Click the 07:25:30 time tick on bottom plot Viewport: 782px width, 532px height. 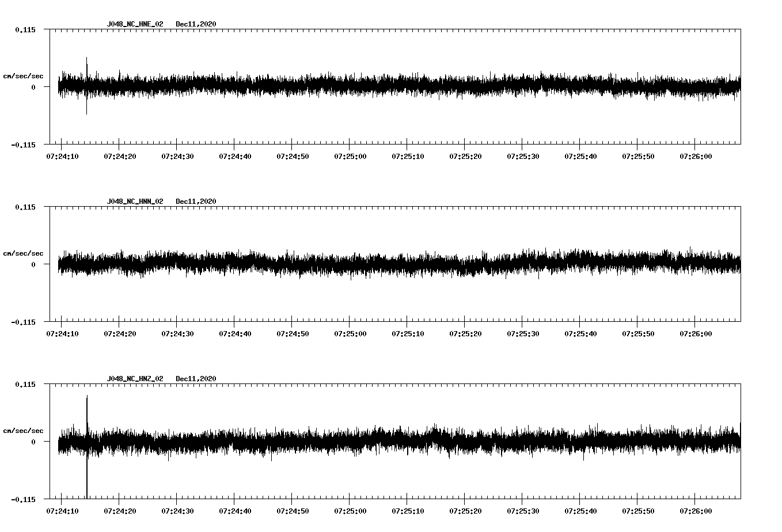pos(522,510)
